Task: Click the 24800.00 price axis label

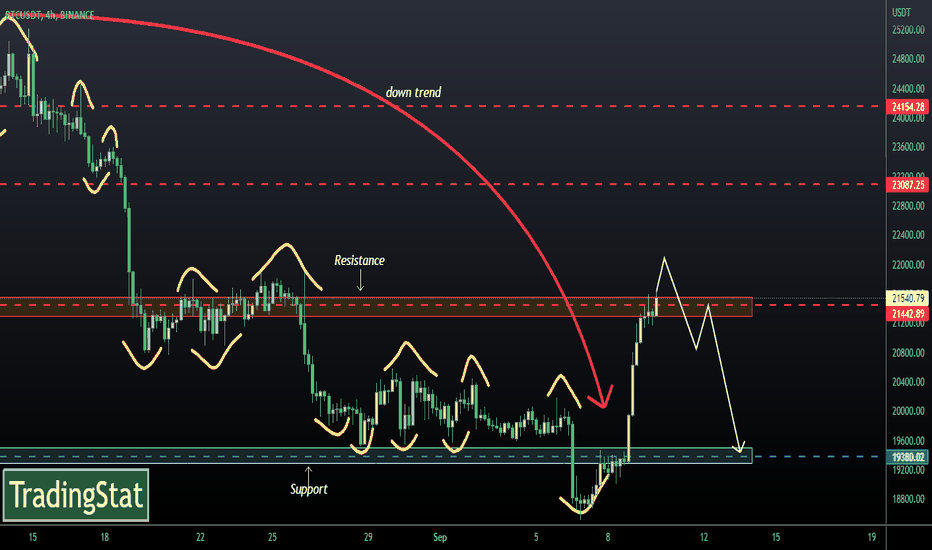Action: 908,59
